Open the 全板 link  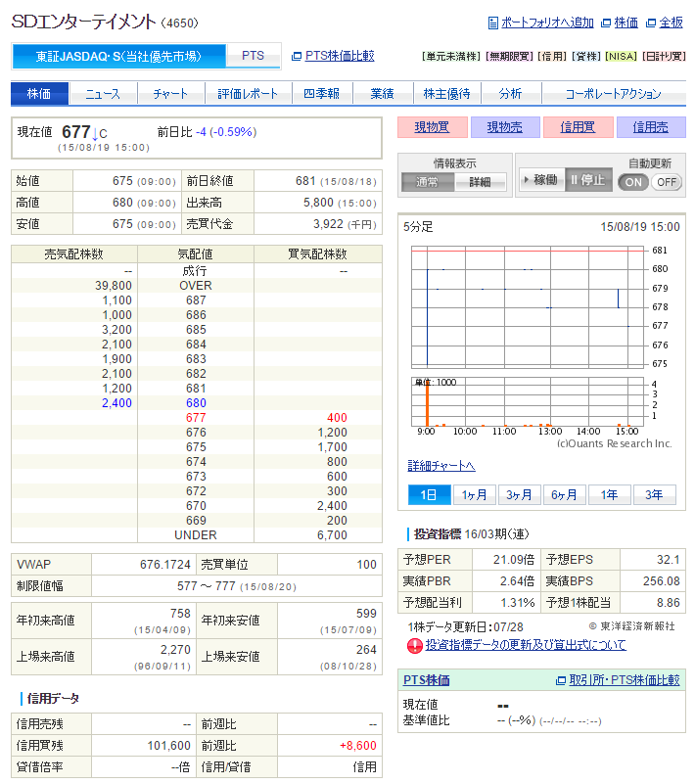pos(671,23)
